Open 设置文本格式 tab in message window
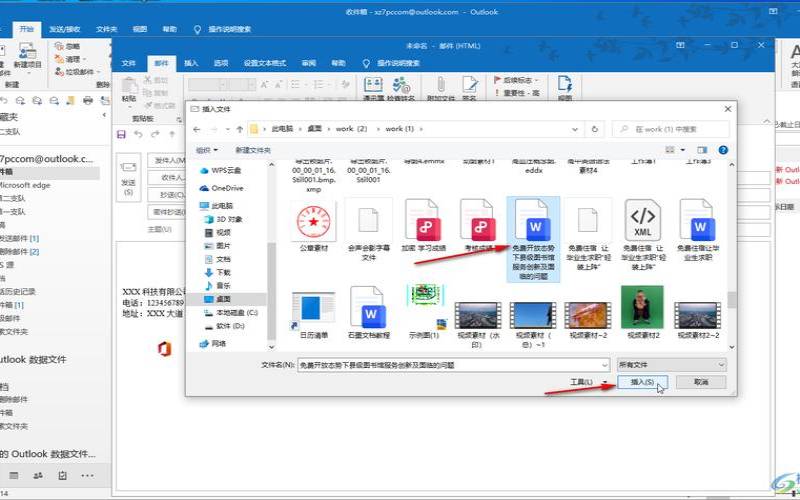This screenshot has width=800, height=500. (x=265, y=63)
